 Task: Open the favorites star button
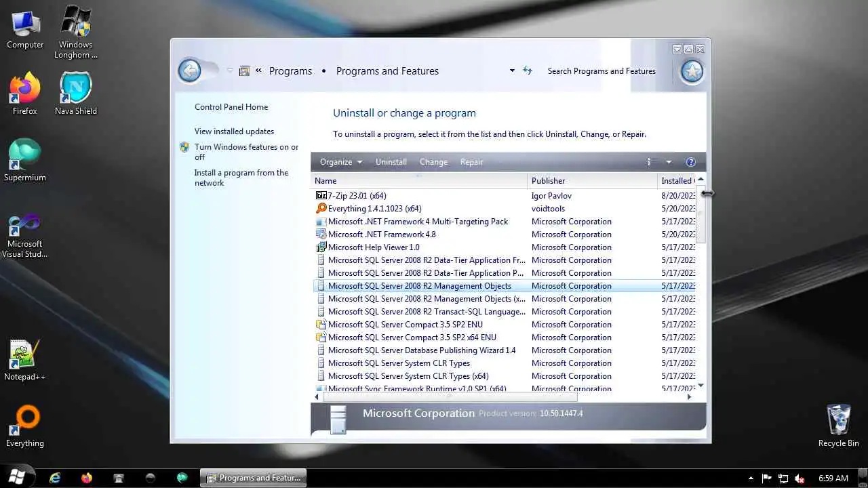(692, 71)
